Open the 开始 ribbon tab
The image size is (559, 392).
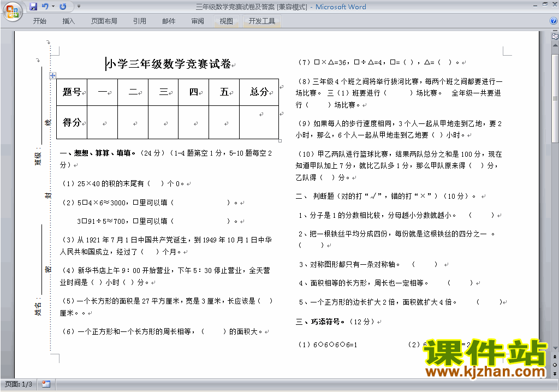point(39,21)
